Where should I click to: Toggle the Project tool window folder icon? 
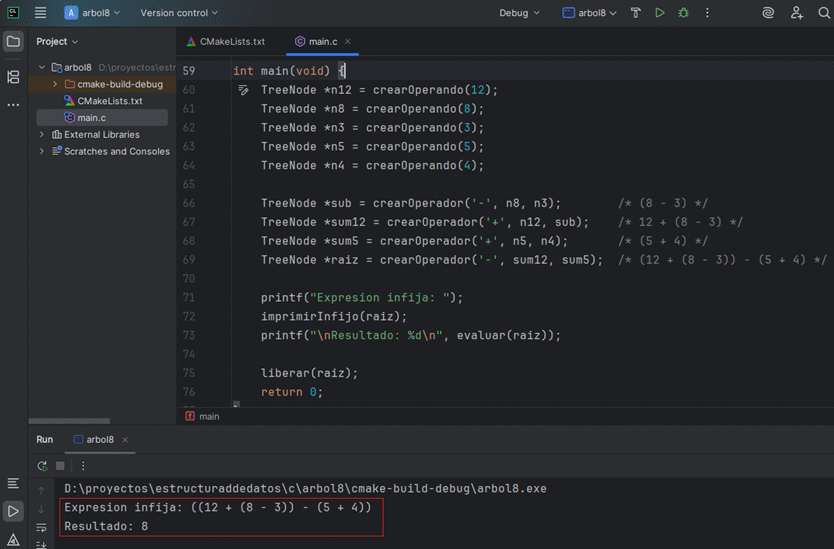click(x=13, y=42)
